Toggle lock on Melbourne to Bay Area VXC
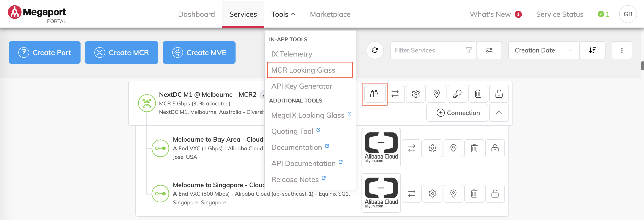Viewport: 644px width, 220px height. [x=495, y=148]
